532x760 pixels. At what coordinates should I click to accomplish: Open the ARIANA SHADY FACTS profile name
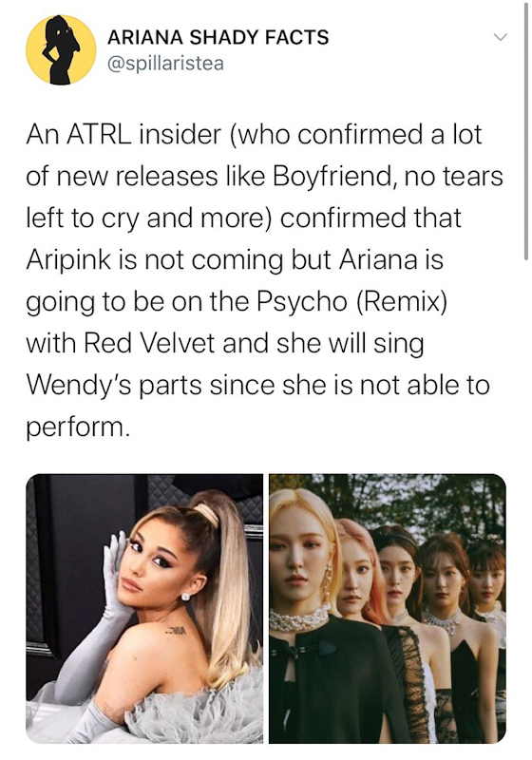(218, 37)
